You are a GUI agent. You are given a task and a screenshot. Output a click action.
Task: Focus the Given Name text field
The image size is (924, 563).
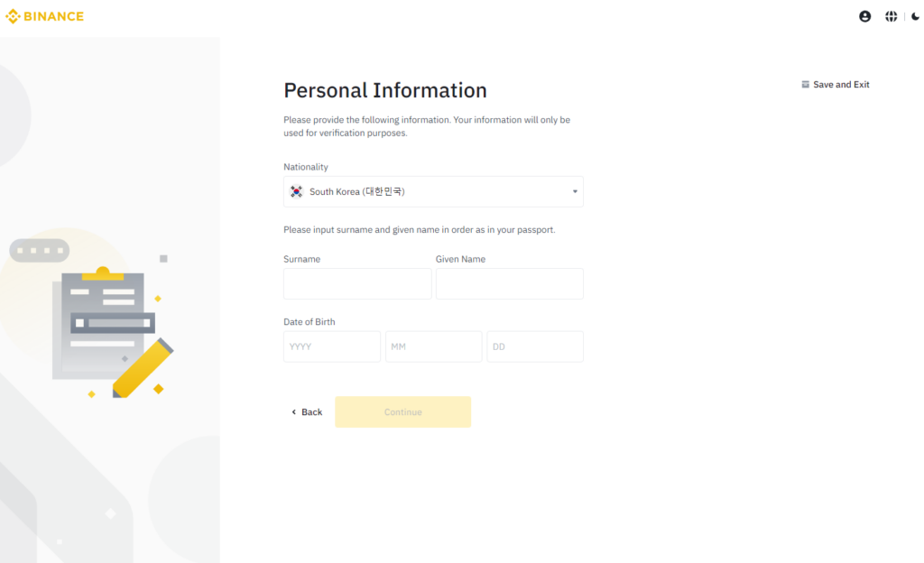(509, 283)
